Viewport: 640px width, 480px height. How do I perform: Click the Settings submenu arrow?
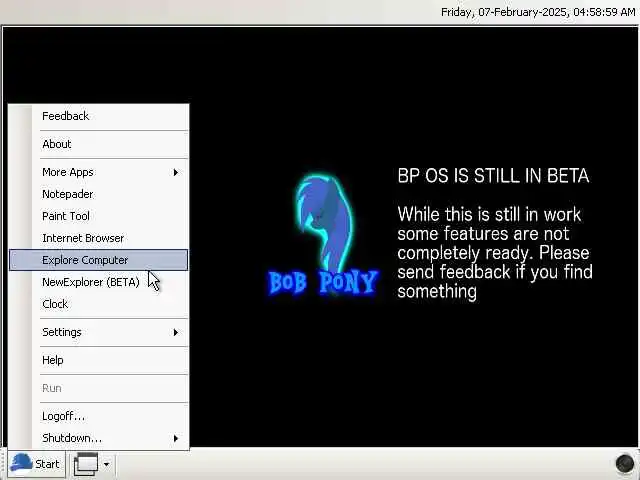coord(176,333)
